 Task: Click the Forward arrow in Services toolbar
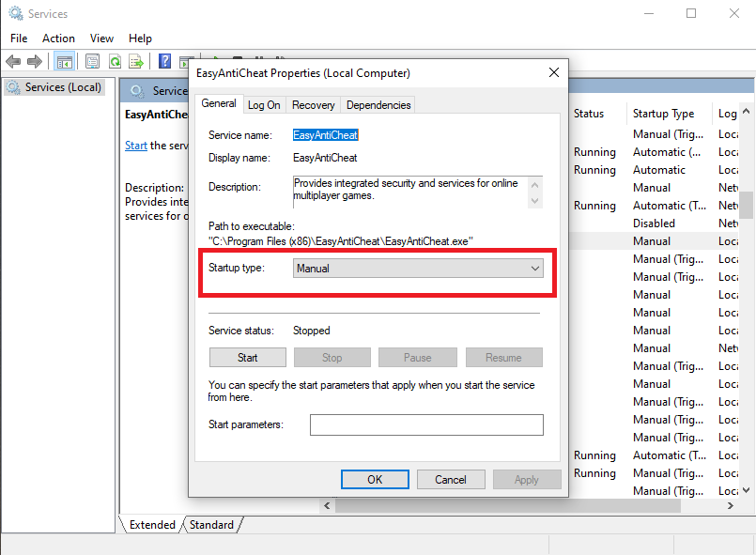pyautogui.click(x=35, y=61)
